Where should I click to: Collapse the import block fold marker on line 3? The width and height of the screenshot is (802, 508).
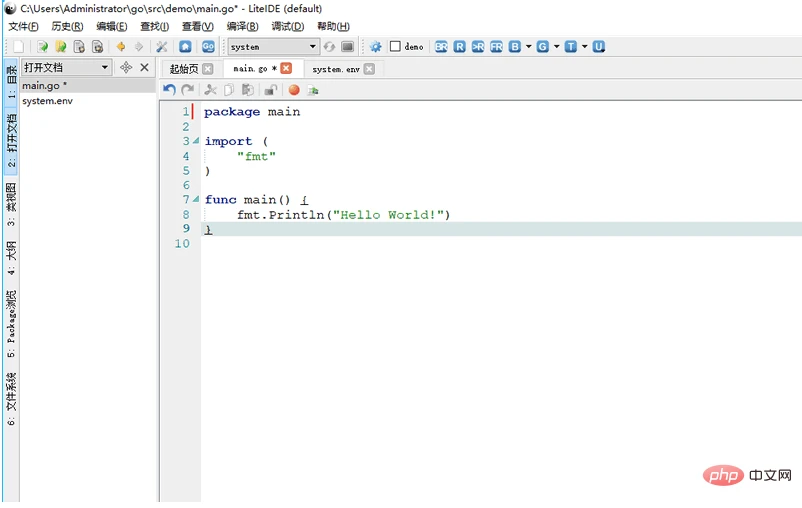196,141
